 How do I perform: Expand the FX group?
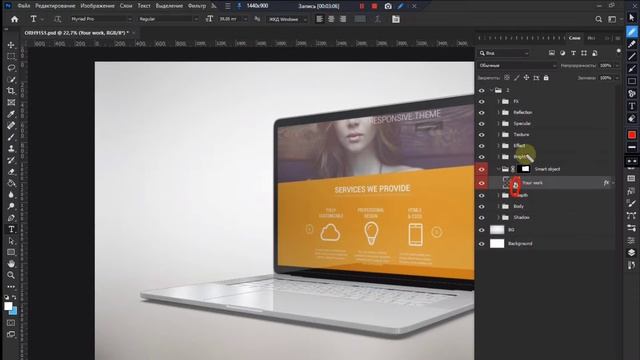pyautogui.click(x=498, y=101)
